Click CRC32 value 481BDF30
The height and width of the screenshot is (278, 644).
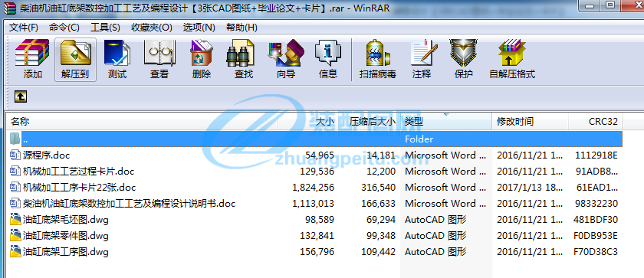(595, 220)
